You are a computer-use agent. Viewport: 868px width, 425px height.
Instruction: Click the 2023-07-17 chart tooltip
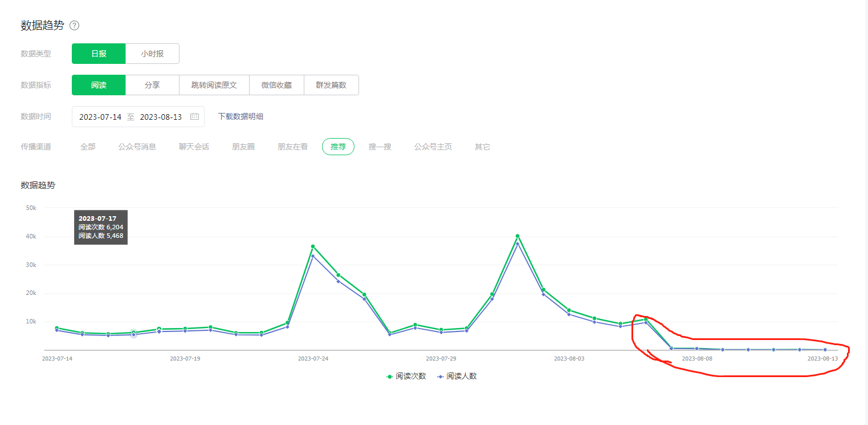tap(101, 227)
